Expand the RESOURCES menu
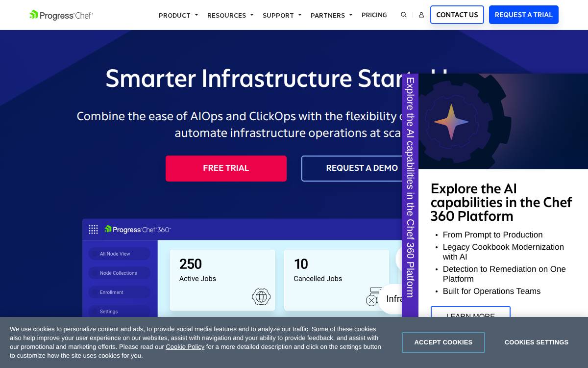Screen dimensions: 588x368 coord(230,15)
